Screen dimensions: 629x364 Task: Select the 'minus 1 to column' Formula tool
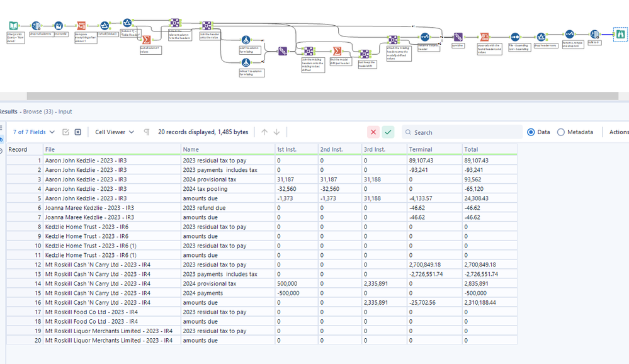[246, 62]
